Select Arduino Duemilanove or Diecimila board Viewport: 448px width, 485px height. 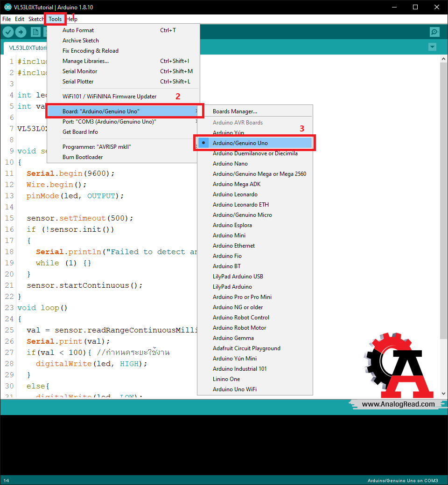click(255, 153)
